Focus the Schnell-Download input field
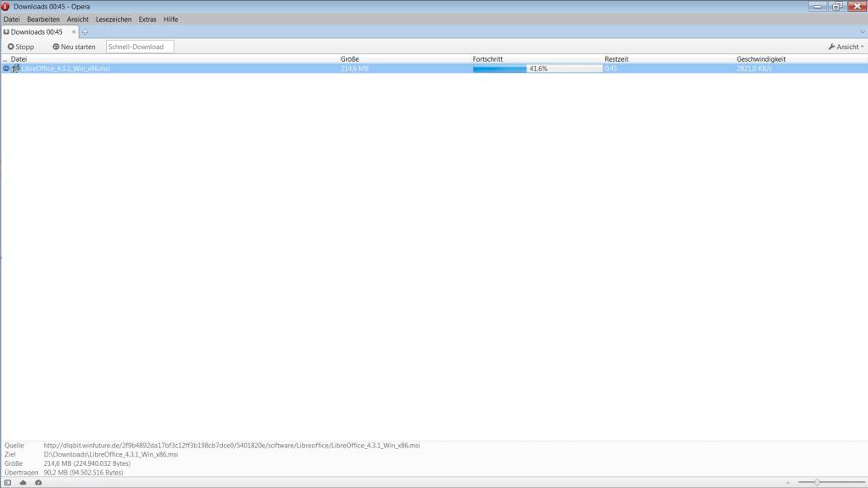The width and height of the screenshot is (868, 488). 140,47
